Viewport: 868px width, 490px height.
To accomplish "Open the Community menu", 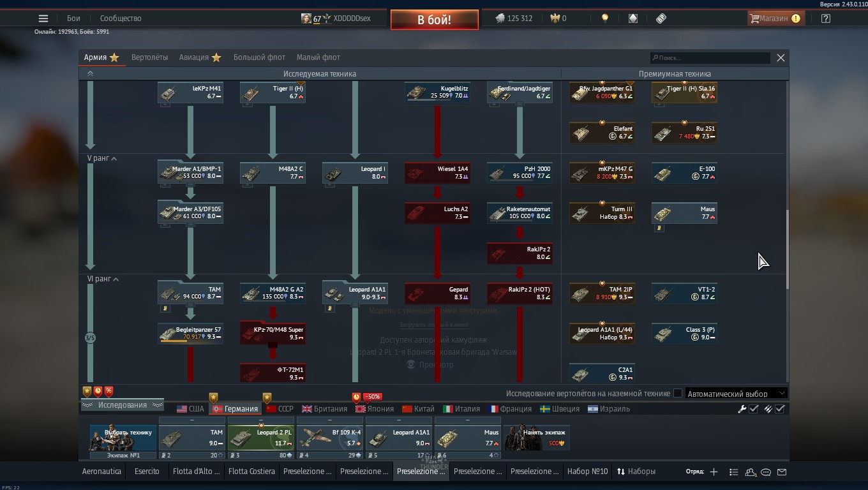I will (x=121, y=19).
